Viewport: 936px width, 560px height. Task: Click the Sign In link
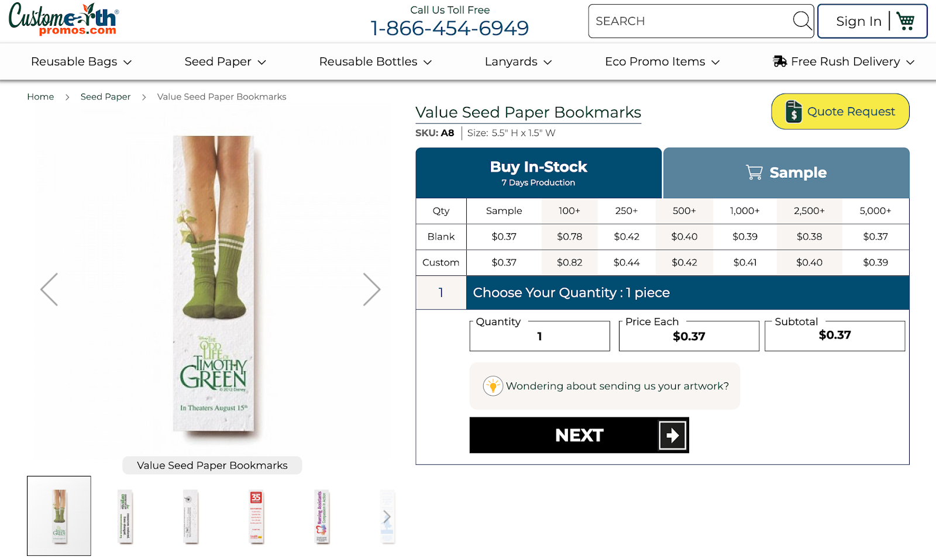[x=858, y=21]
